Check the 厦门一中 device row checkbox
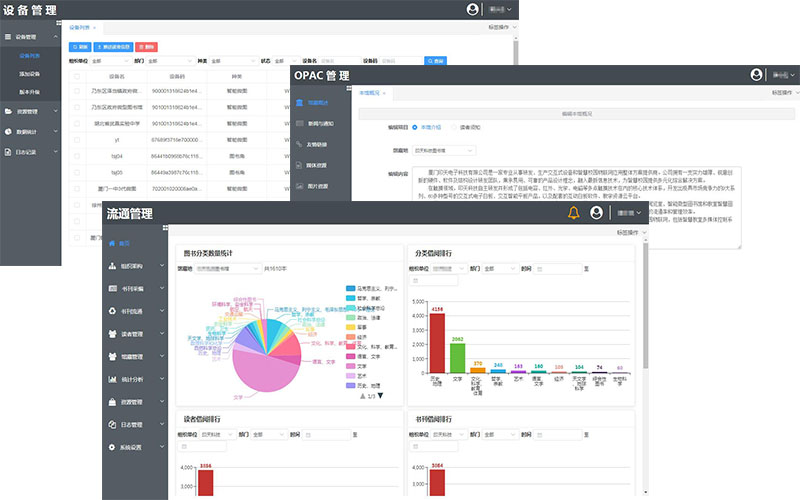The height and width of the screenshot is (500, 800). click(x=77, y=189)
